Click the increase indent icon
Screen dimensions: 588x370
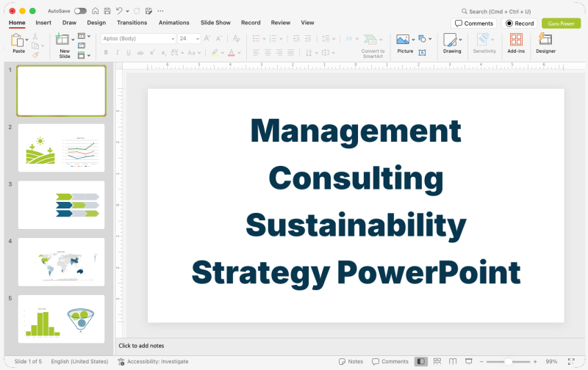pyautogui.click(x=308, y=38)
